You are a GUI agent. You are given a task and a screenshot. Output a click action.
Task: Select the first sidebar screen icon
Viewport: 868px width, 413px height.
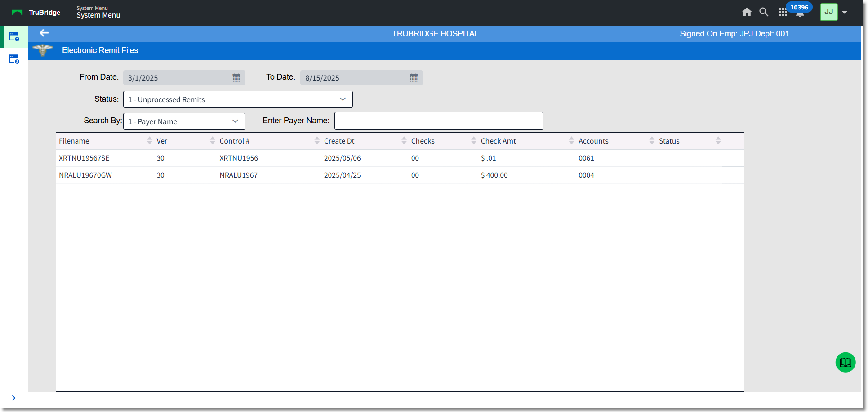(14, 37)
